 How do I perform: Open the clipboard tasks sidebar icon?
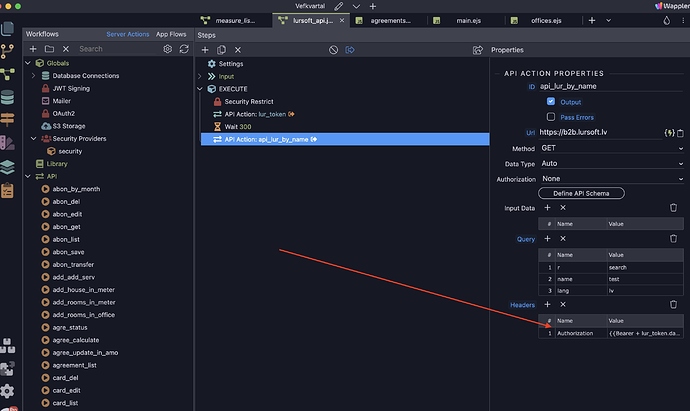click(7, 191)
